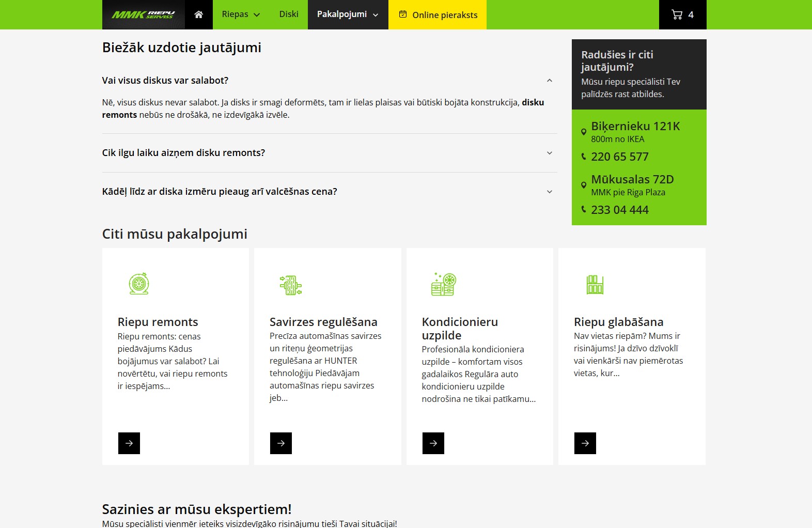812x528 pixels.
Task: Call the phone number 220 65 577
Action: point(619,157)
